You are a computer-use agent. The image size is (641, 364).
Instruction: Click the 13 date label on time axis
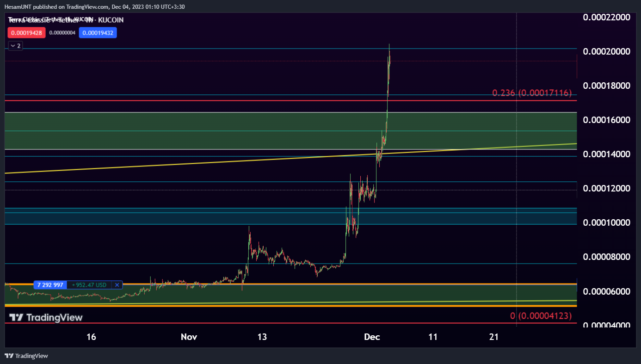click(x=262, y=337)
